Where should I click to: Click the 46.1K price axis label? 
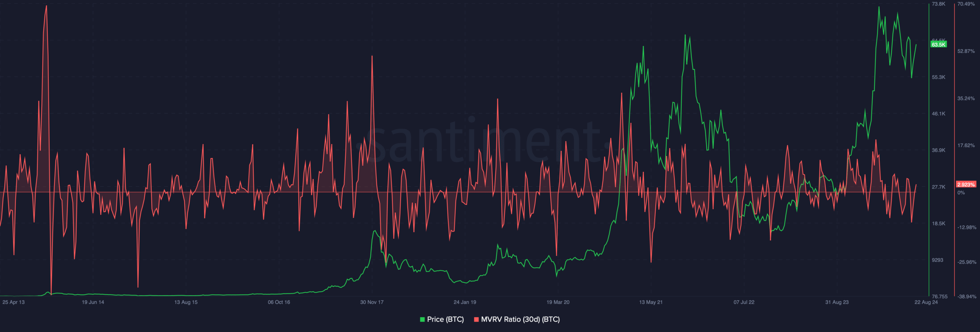[x=939, y=114]
